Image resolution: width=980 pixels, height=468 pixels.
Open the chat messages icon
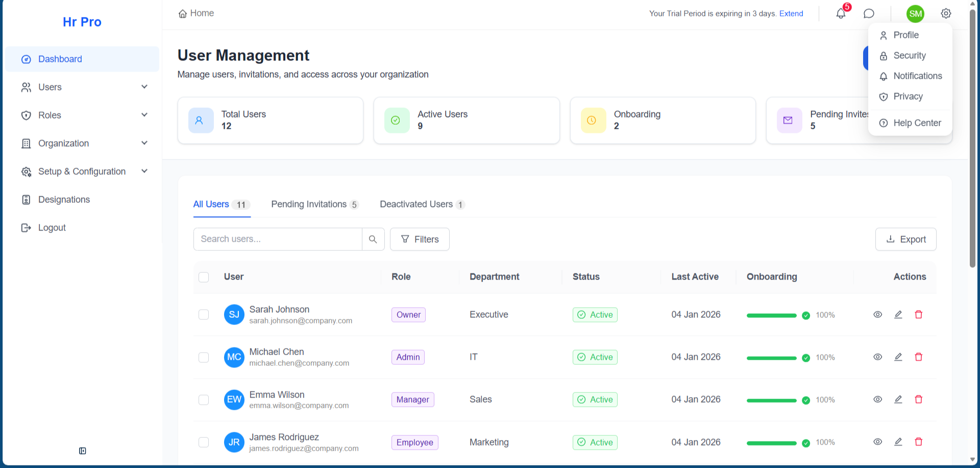pyautogui.click(x=869, y=14)
